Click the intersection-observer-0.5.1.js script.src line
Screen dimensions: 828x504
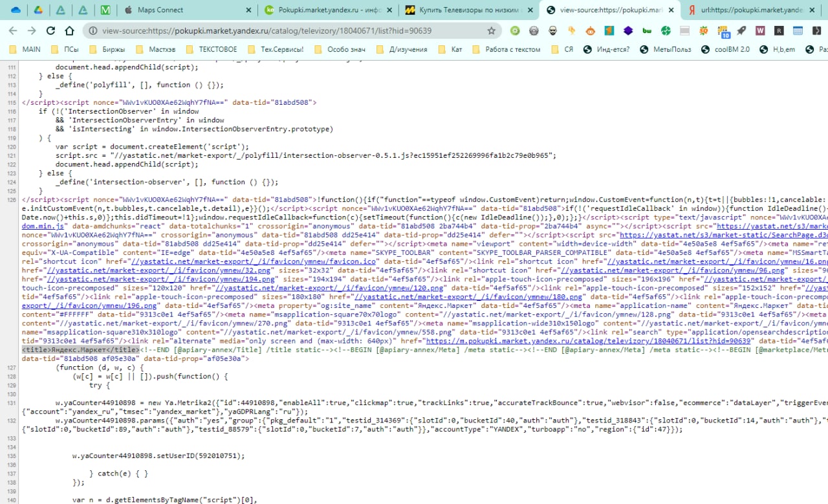click(306, 155)
